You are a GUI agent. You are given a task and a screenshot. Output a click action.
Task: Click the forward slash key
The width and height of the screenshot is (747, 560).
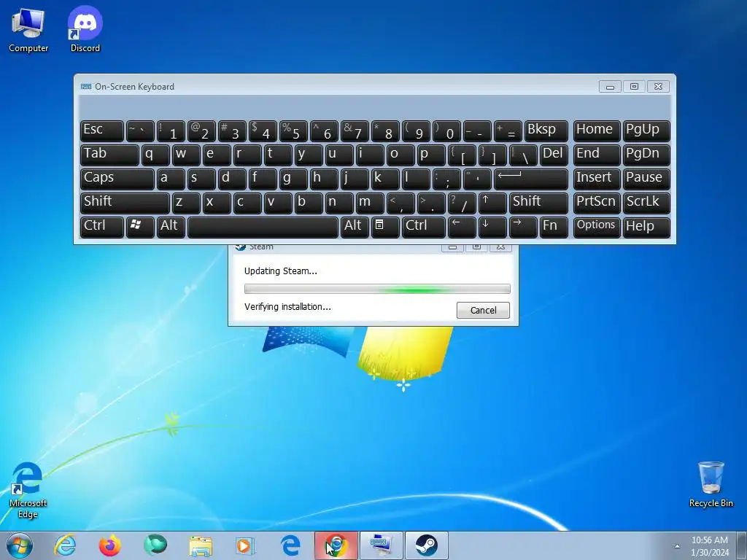[462, 203]
